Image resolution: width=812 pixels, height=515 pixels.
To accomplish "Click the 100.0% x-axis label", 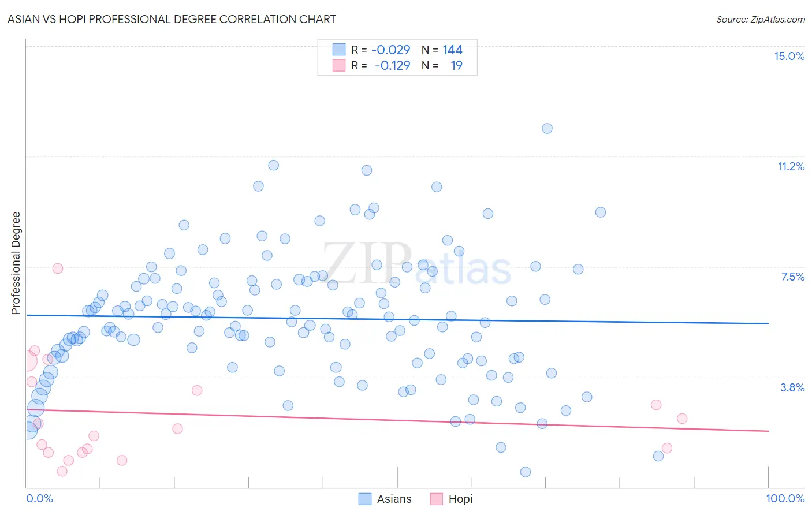I will pyautogui.click(x=785, y=498).
